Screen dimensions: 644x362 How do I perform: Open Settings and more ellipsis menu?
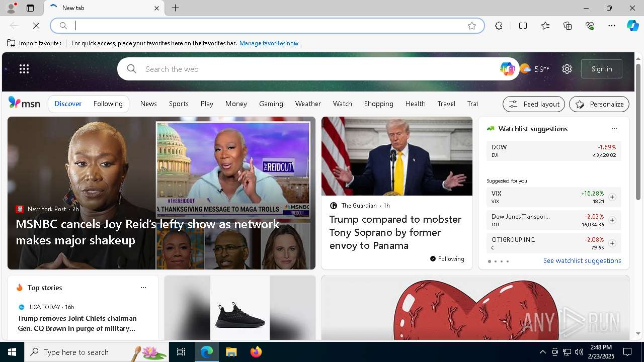pos(612,26)
